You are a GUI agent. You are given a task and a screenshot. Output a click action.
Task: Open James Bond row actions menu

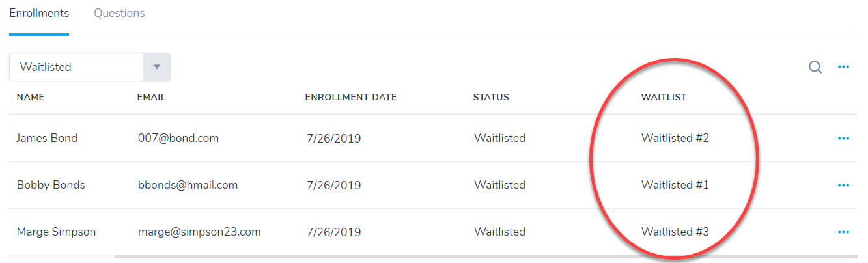843,138
